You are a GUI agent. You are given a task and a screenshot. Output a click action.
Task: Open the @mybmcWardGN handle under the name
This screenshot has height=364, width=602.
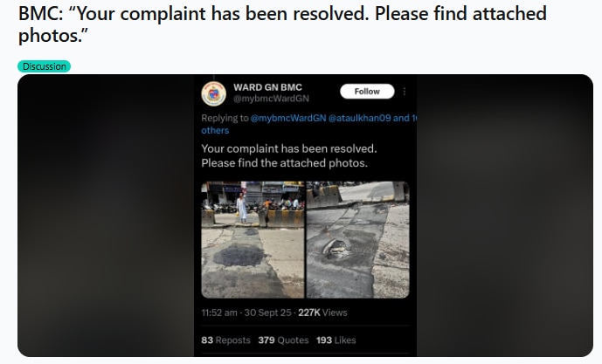coord(271,99)
